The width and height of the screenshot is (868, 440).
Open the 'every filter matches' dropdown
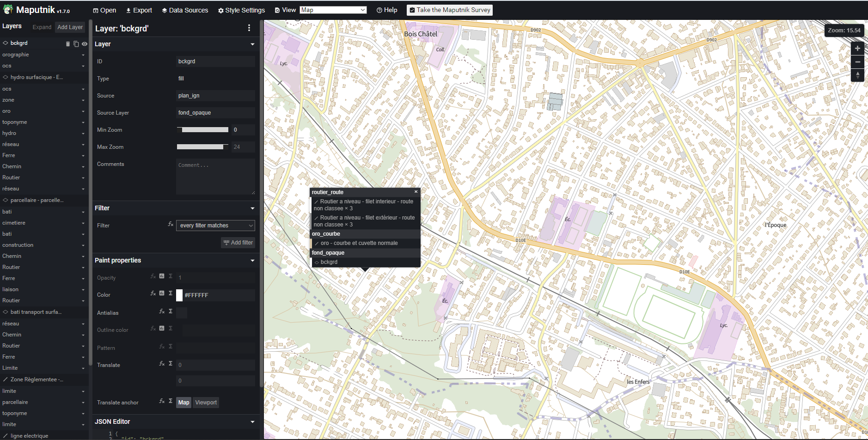pos(215,226)
